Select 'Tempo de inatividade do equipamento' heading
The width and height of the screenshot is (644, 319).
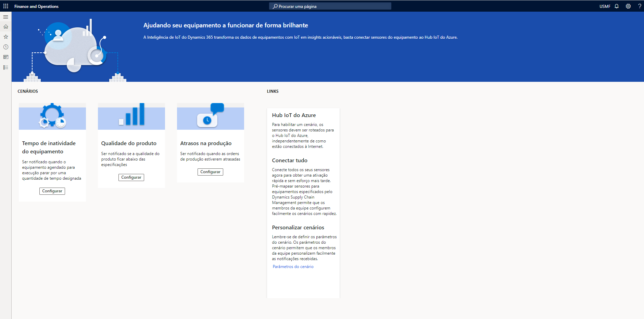49,148
